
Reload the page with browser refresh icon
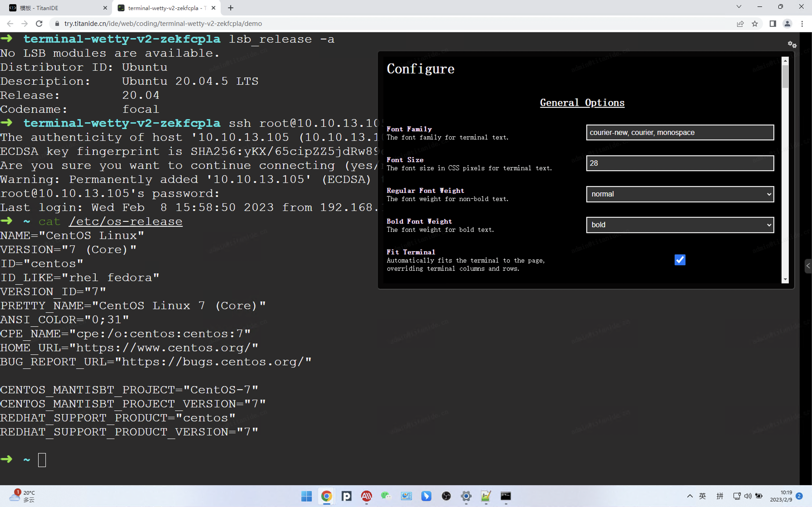(39, 24)
